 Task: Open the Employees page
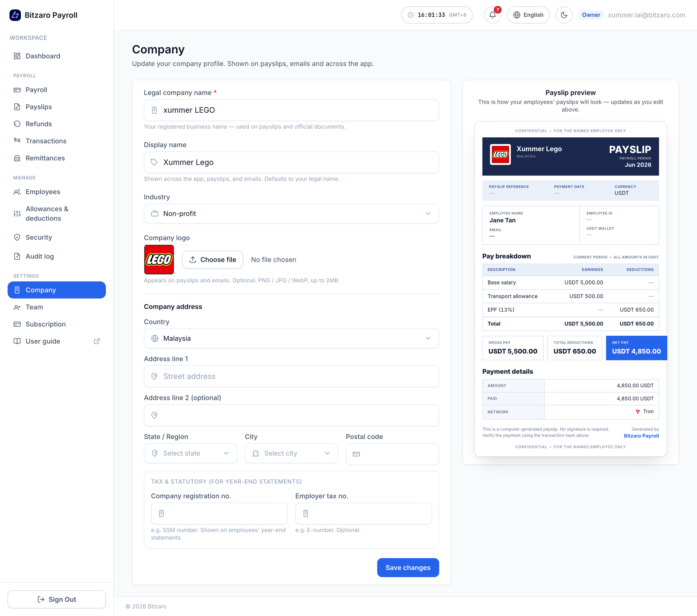pos(57,192)
